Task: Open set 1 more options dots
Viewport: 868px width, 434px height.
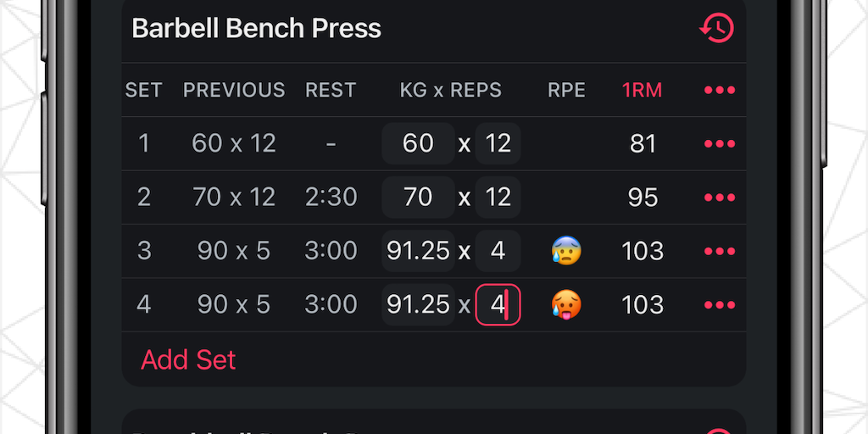Action: (719, 143)
